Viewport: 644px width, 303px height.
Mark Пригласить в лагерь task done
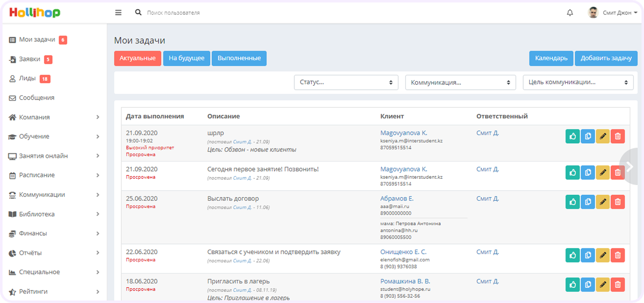tap(573, 285)
